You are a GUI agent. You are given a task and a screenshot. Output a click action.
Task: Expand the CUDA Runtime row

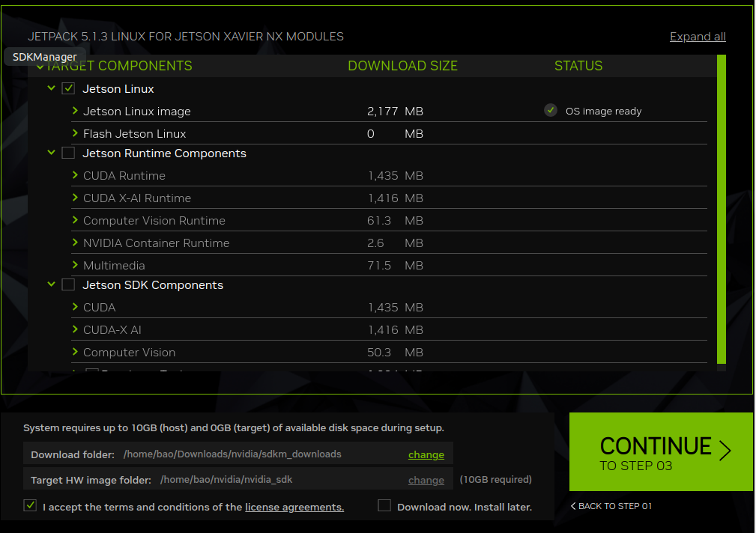point(75,175)
